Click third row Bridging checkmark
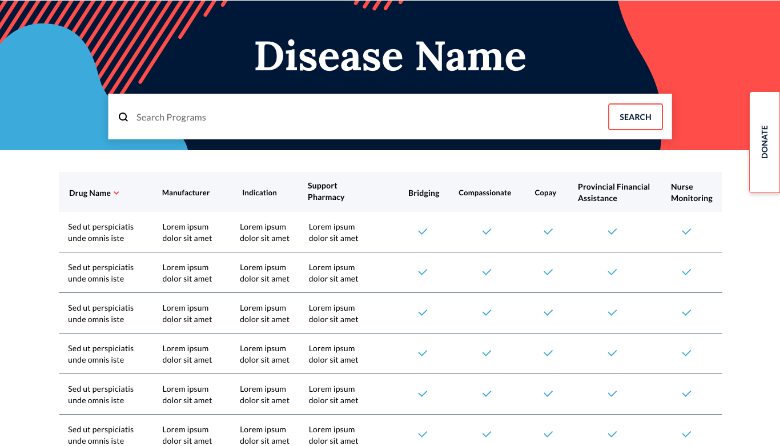 pyautogui.click(x=423, y=312)
